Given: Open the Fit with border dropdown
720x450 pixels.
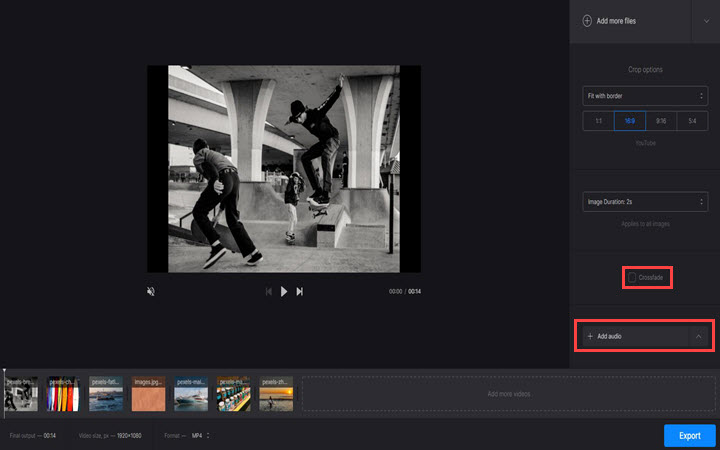Looking at the screenshot, I should (x=645, y=96).
